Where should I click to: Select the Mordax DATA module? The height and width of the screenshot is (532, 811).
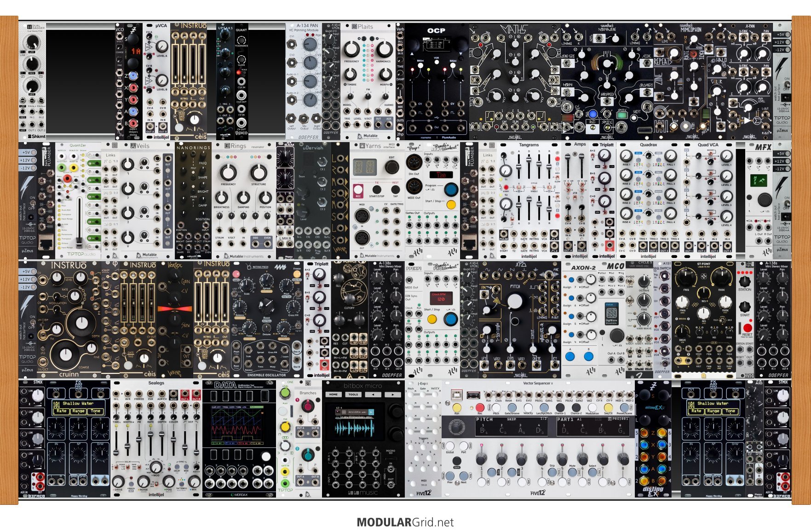click(x=239, y=439)
